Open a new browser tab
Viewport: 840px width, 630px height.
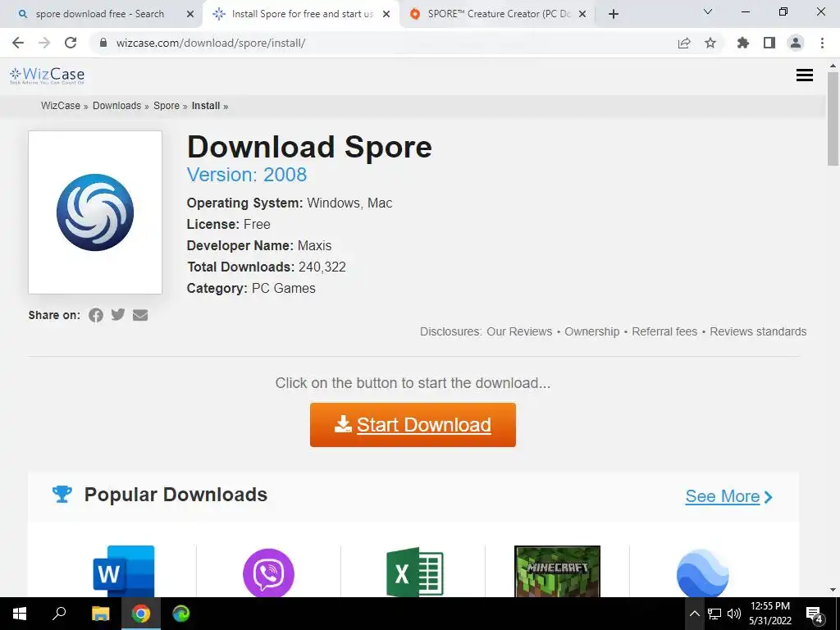pos(614,15)
